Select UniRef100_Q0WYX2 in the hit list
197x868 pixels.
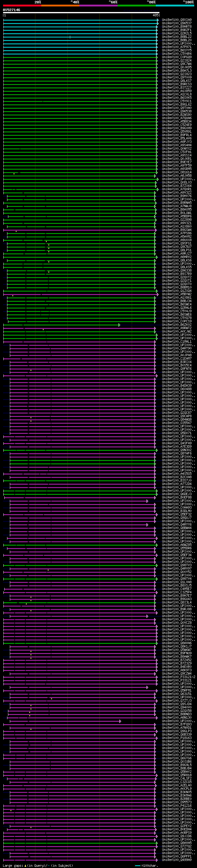click(177, 149)
